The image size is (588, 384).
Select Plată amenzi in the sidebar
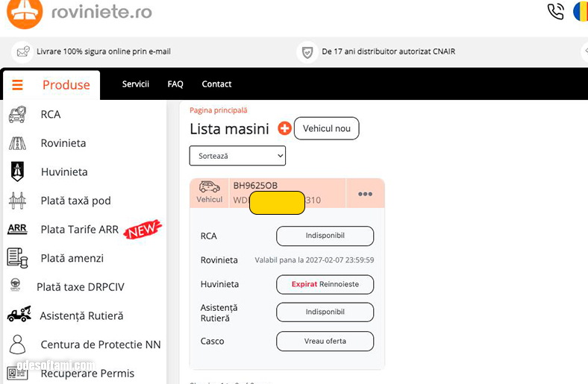point(72,258)
